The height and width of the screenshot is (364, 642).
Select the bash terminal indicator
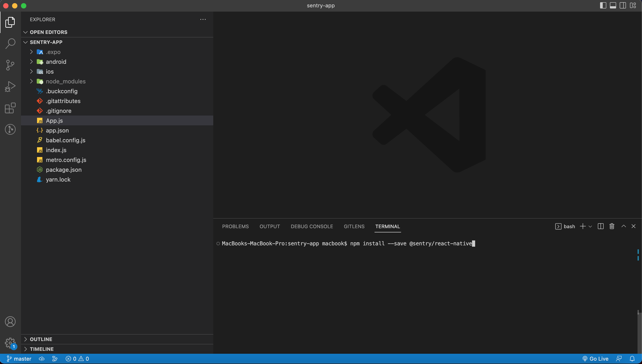tap(565, 226)
